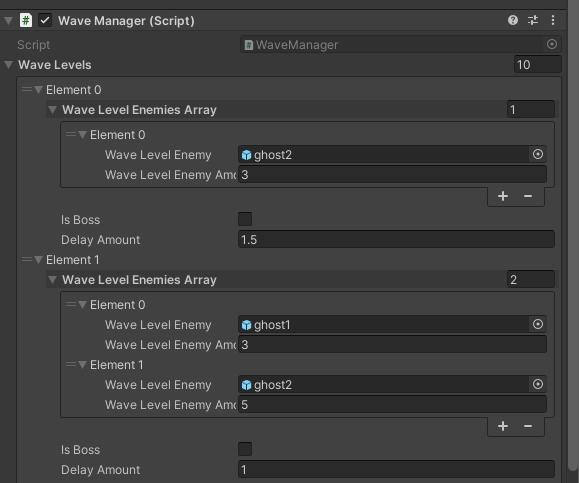Screen dimensions: 579x483
Task: Enable Is Boss for Wave Levels Element 1
Action: click(245, 449)
